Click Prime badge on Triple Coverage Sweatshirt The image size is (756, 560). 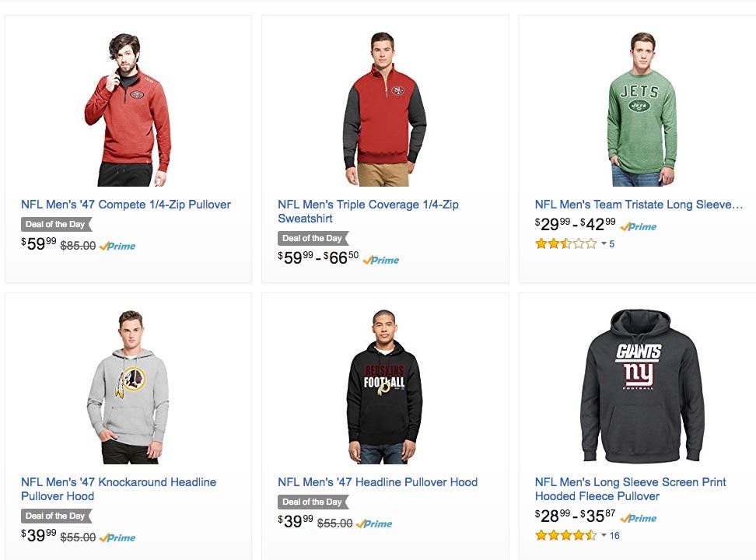381,260
